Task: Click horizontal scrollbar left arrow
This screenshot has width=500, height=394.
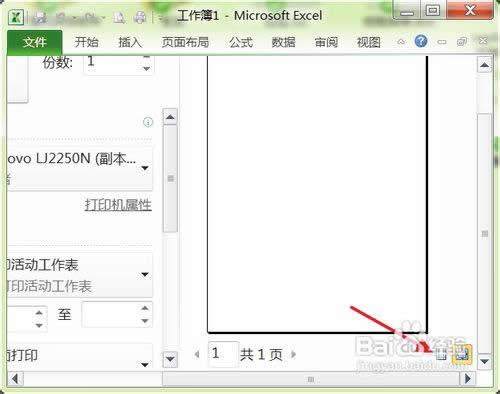Action: pos(15,379)
